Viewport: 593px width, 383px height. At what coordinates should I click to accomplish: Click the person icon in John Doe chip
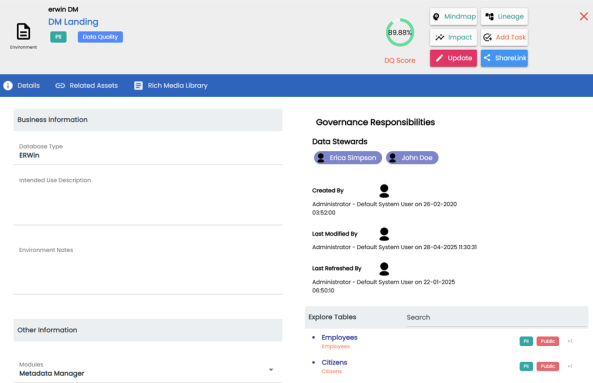393,158
